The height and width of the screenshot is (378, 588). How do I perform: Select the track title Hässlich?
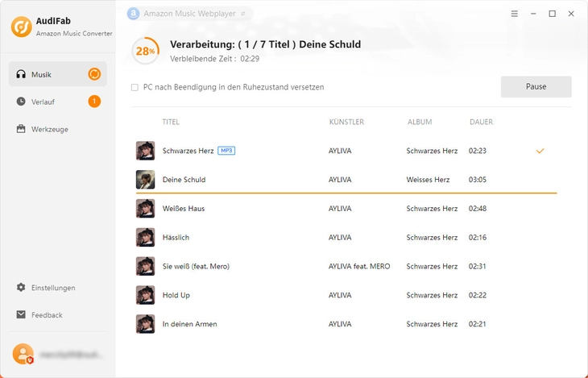(176, 237)
